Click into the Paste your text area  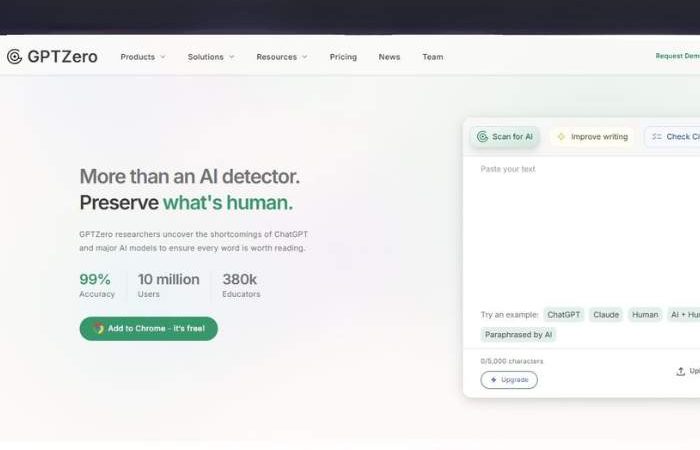click(x=581, y=230)
